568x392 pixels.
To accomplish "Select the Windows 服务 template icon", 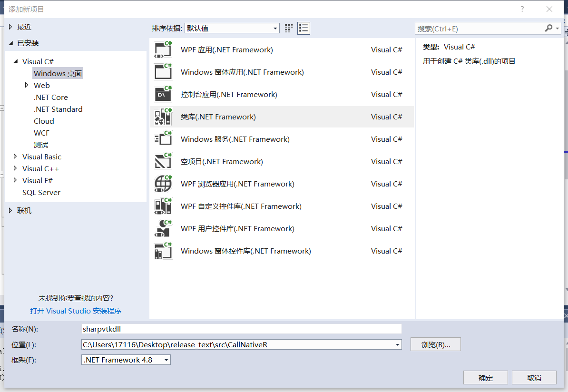I will [x=163, y=139].
